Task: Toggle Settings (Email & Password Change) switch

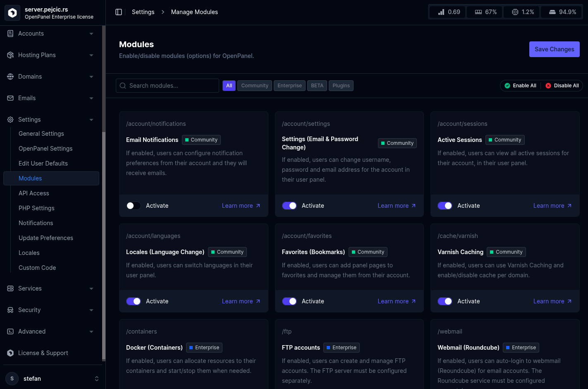Action: (x=289, y=206)
